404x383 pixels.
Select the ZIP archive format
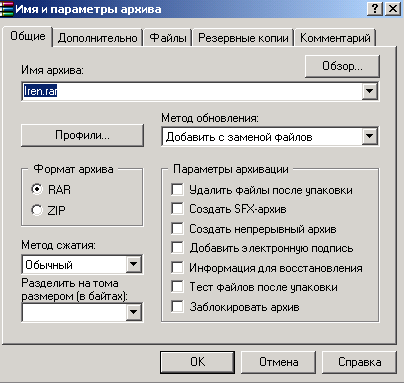tap(37, 210)
